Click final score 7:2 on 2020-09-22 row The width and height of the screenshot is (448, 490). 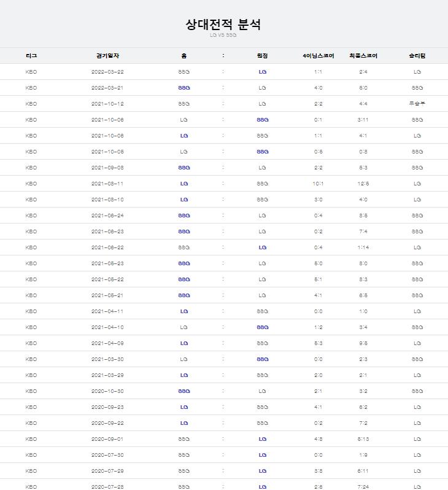(x=363, y=423)
